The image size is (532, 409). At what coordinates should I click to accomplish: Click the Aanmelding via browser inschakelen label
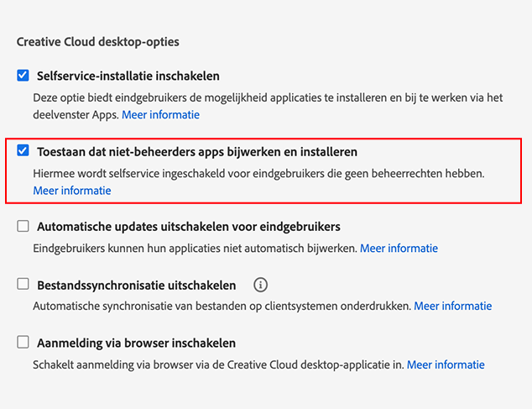point(136,343)
